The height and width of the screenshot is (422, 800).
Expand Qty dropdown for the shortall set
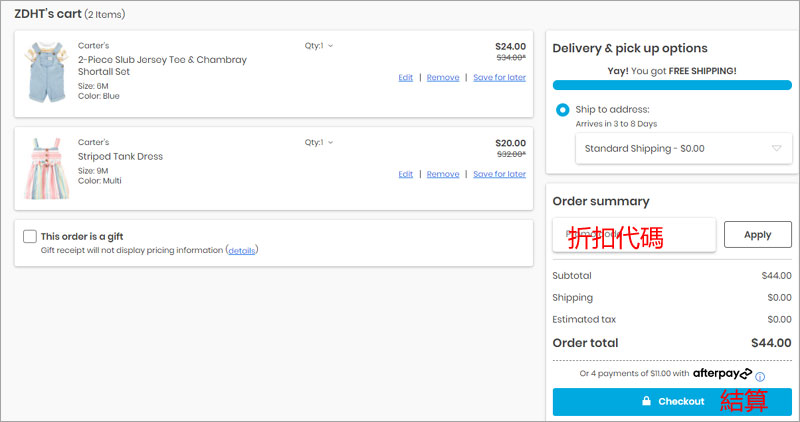(319, 45)
